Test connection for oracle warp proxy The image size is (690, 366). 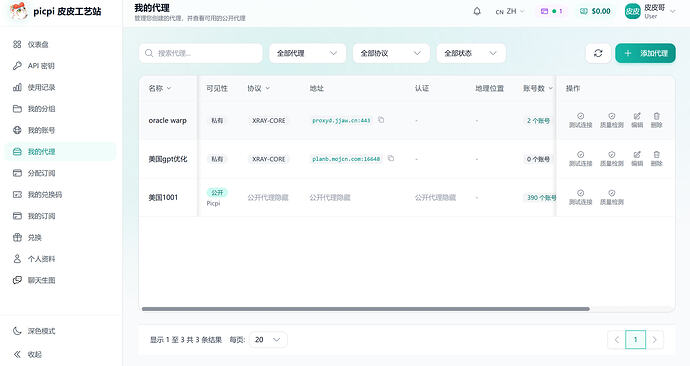pos(580,120)
